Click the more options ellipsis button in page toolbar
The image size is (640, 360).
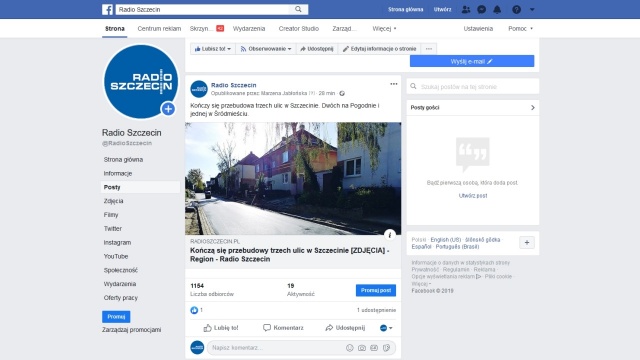pyautogui.click(x=429, y=49)
